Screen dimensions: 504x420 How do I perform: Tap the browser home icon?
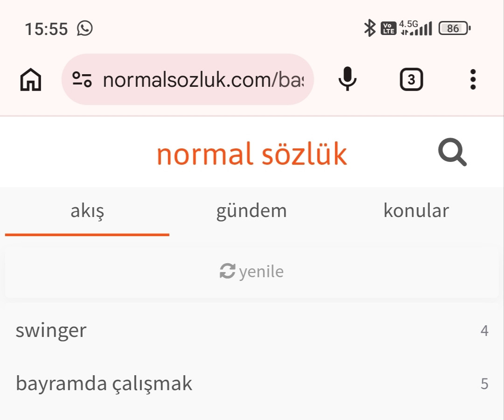point(31,80)
